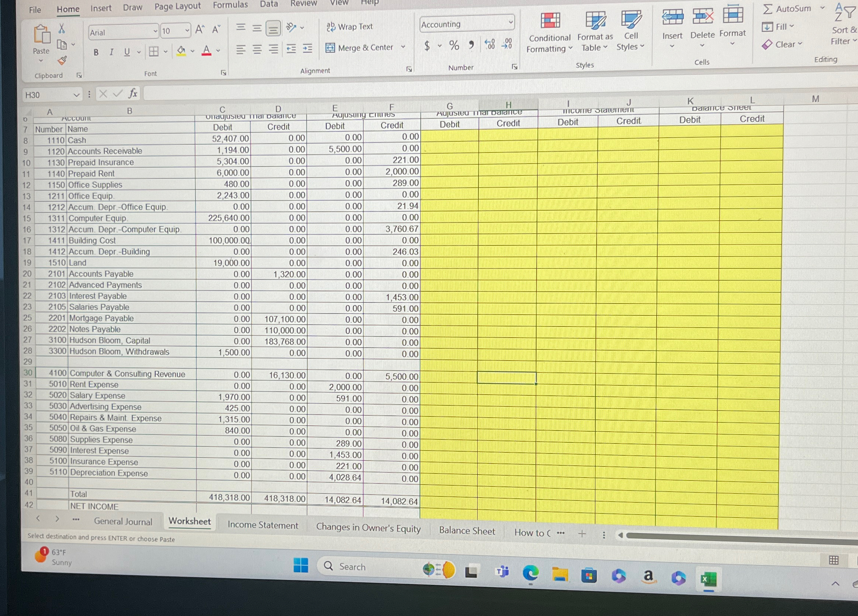
Task: Open the Accounting number format dropdown
Action: pos(510,23)
